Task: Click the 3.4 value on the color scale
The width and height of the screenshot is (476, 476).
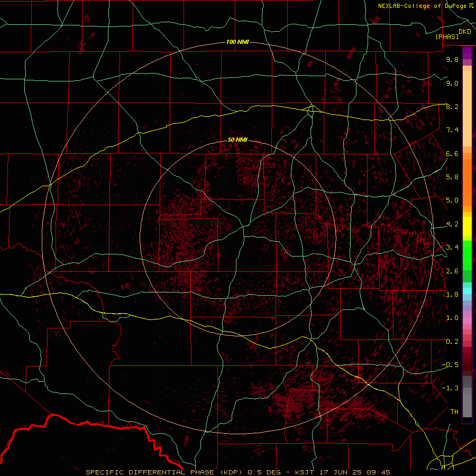Action: pyautogui.click(x=452, y=248)
